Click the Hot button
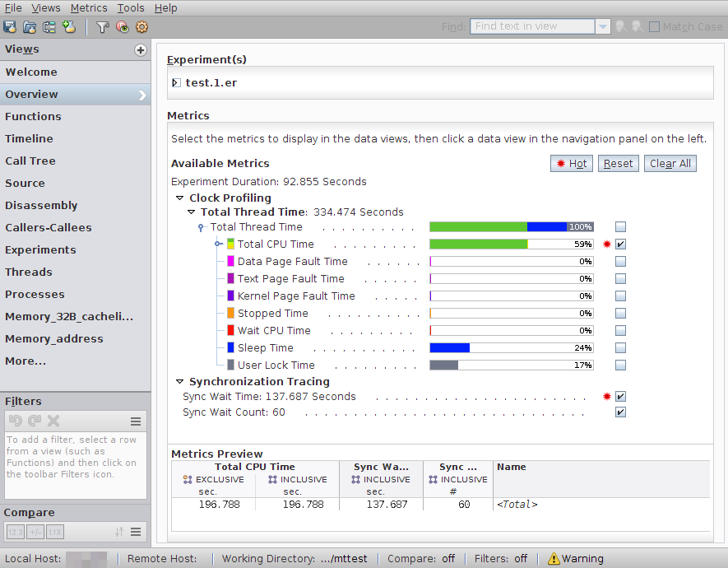This screenshot has height=568, width=728. click(572, 164)
